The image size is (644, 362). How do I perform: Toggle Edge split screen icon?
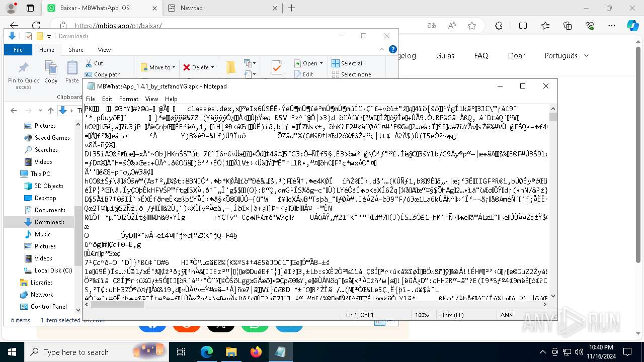(523, 26)
